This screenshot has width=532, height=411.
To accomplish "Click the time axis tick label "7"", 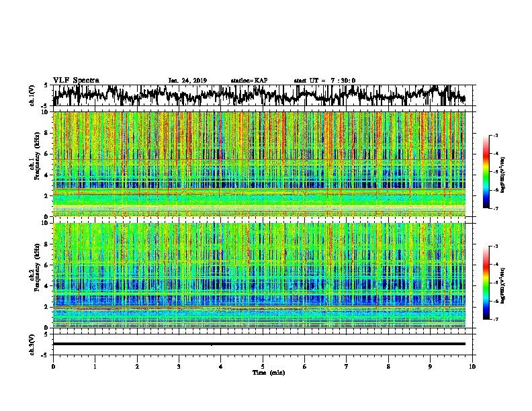I will (347, 367).
